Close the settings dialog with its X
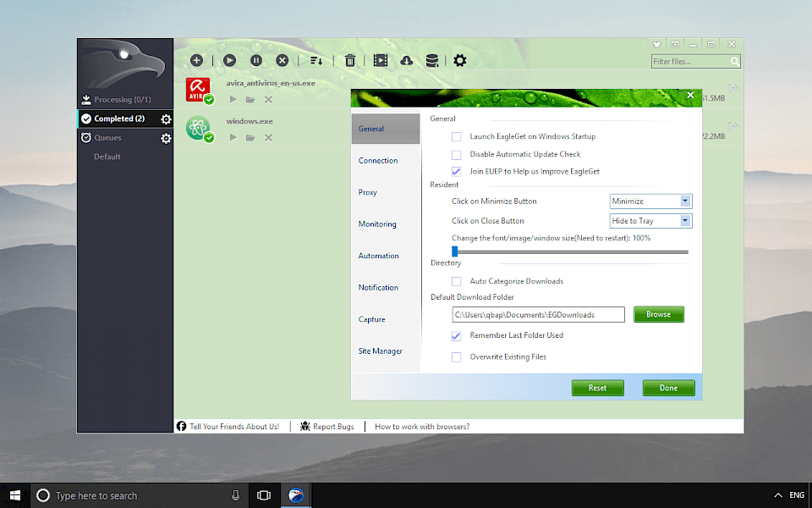 [690, 95]
